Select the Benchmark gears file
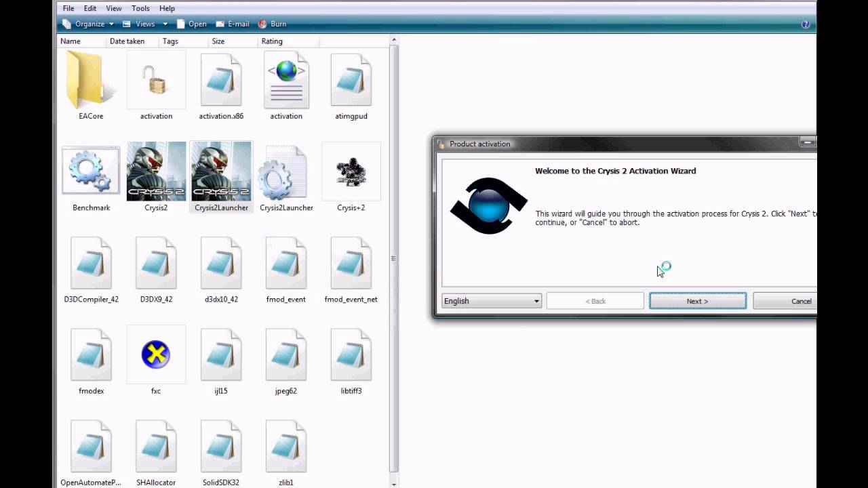This screenshot has width=868, height=488. (91, 177)
